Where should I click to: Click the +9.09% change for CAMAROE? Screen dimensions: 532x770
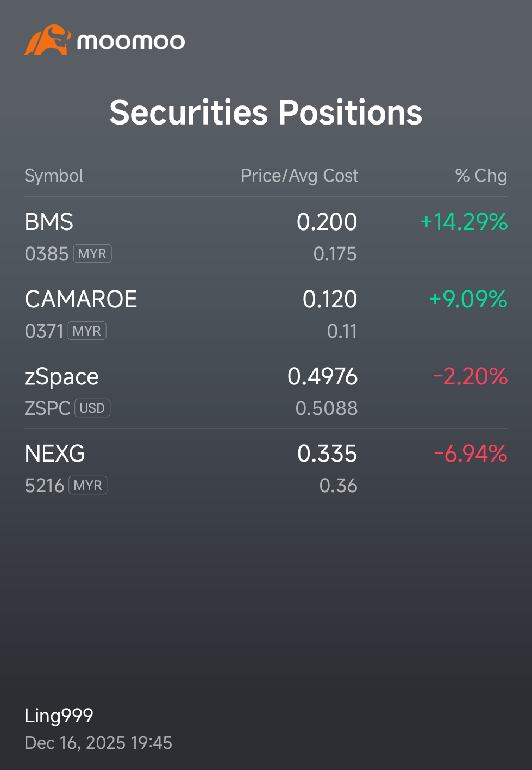click(468, 299)
